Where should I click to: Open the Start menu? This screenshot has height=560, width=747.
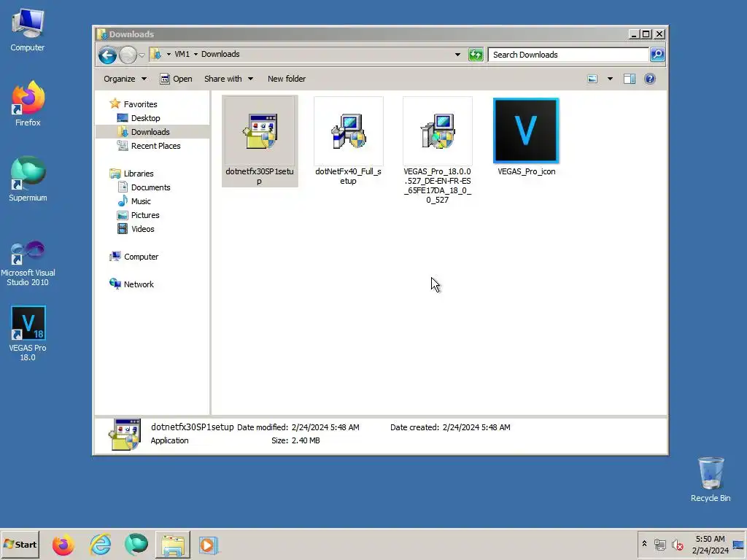[20, 544]
